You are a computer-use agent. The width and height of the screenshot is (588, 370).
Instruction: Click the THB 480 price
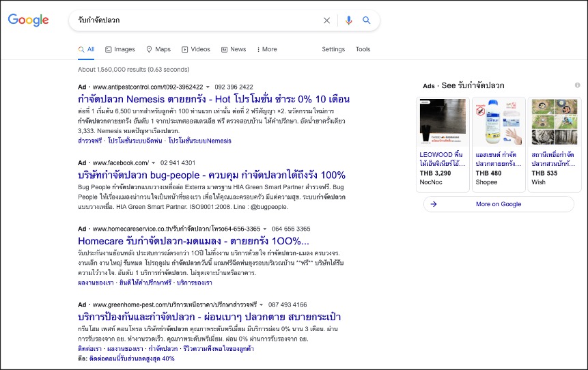488,173
